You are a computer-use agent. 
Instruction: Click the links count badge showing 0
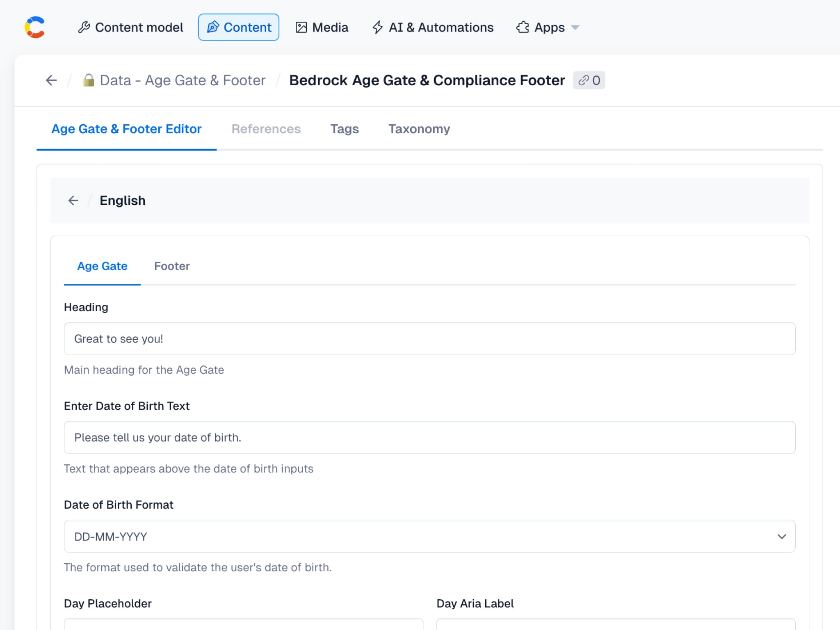tap(589, 80)
